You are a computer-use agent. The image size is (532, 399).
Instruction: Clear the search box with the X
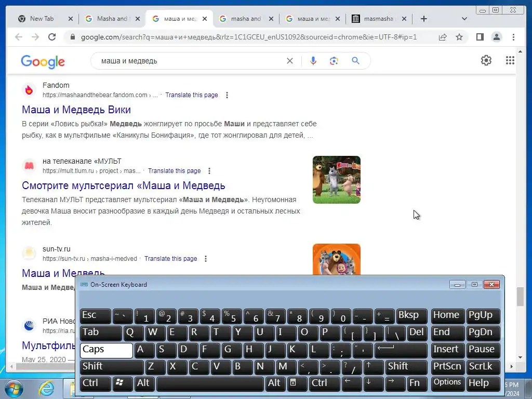290,61
